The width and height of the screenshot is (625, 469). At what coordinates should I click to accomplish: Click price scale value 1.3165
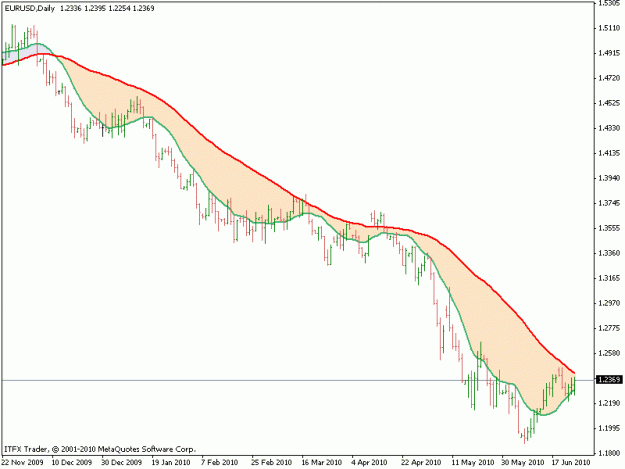click(x=609, y=278)
